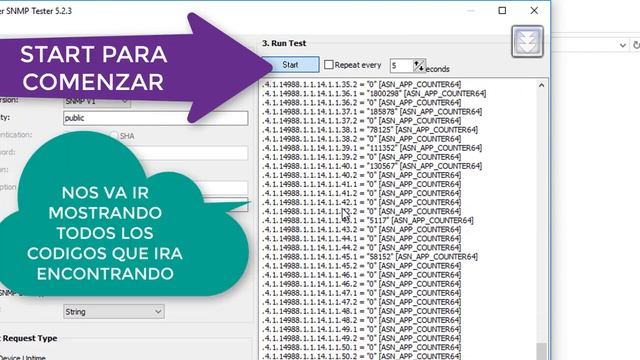640x360 pixels.
Task: Select result line 1.37.1 with "185878"
Action: 372,111
